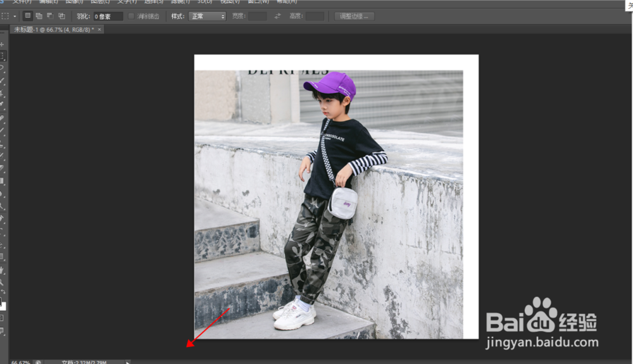Select the Move tool
The image size is (633, 364).
(2, 44)
